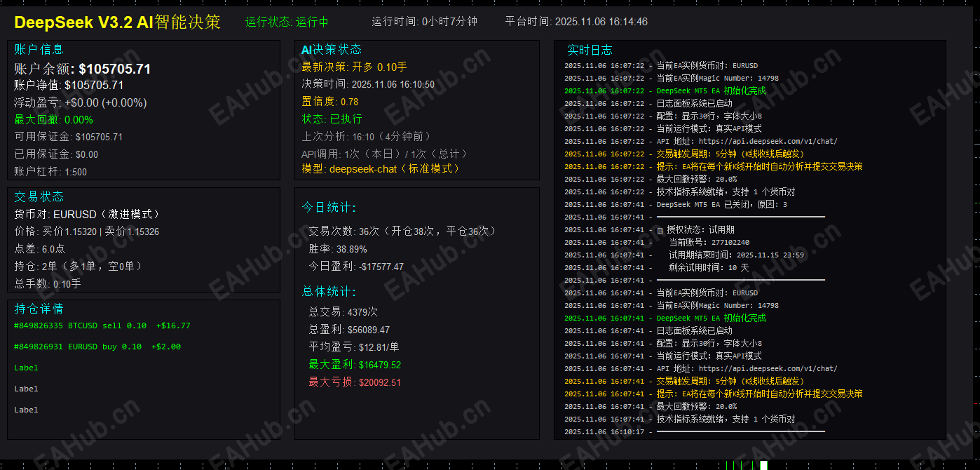The image size is (980, 470).
Task: Select the 16:07:22 日志面板系统已启动 log line
Action: 648,104
